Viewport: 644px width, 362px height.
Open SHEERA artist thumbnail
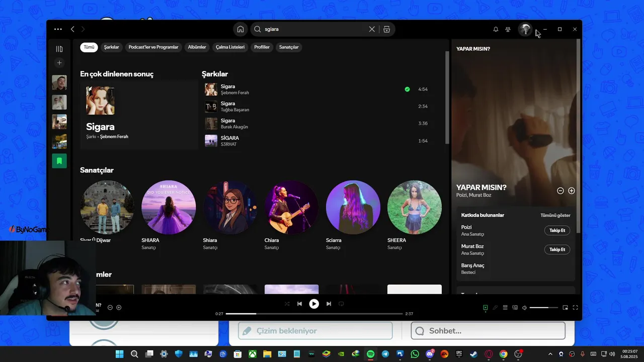click(x=415, y=207)
